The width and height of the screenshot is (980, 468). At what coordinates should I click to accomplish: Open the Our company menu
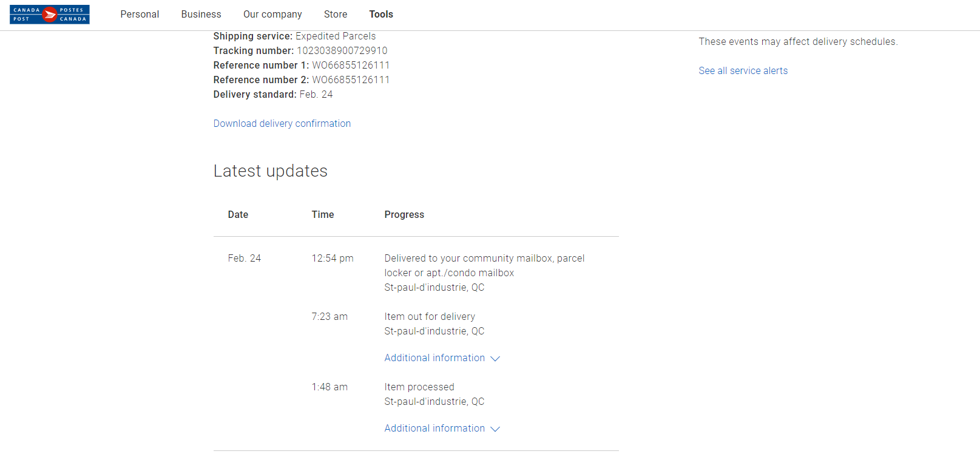click(x=272, y=15)
